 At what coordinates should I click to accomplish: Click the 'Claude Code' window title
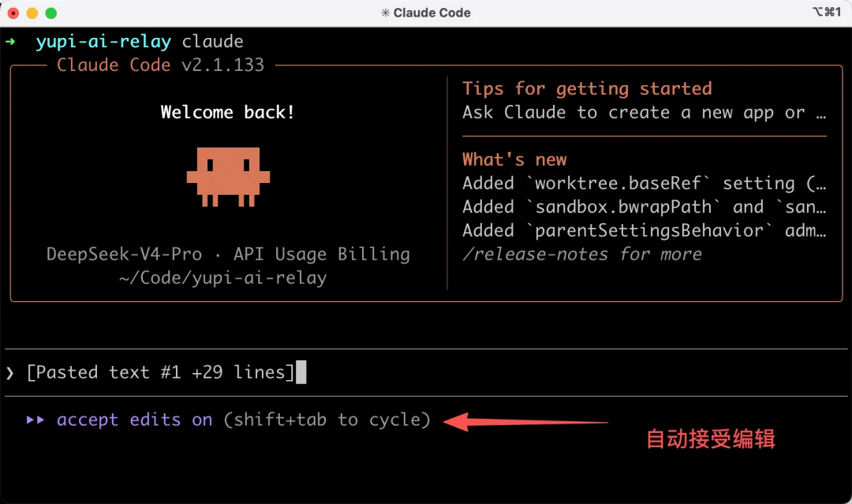tap(432, 13)
